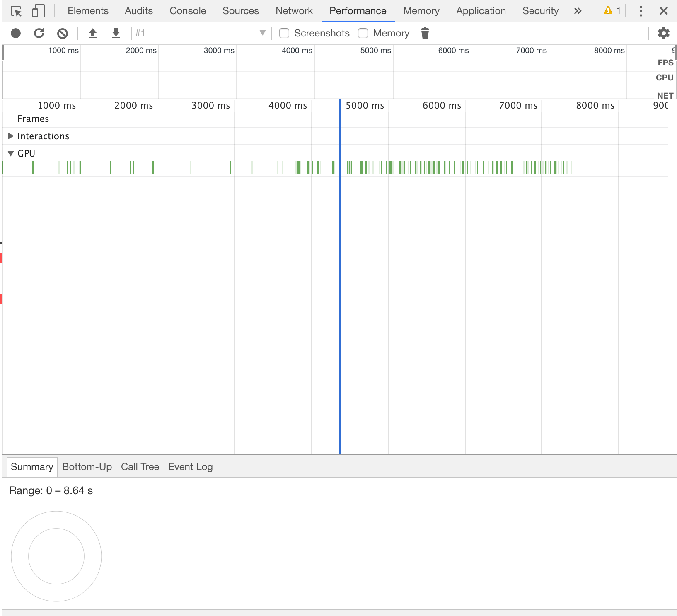The width and height of the screenshot is (677, 616).
Task: Click the collect garbage trash icon
Action: (x=425, y=33)
